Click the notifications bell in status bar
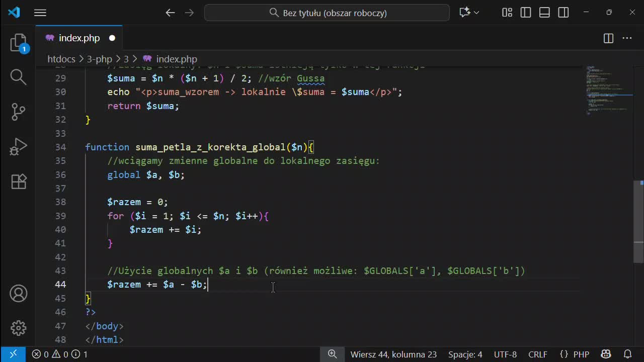Viewport: 644px width, 362px height. [627, 354]
